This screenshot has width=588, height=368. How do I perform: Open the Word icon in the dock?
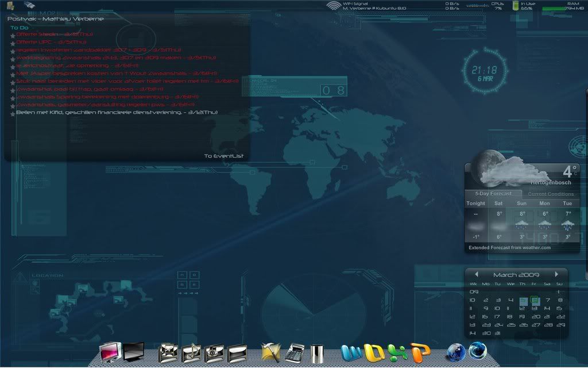pyautogui.click(x=351, y=351)
